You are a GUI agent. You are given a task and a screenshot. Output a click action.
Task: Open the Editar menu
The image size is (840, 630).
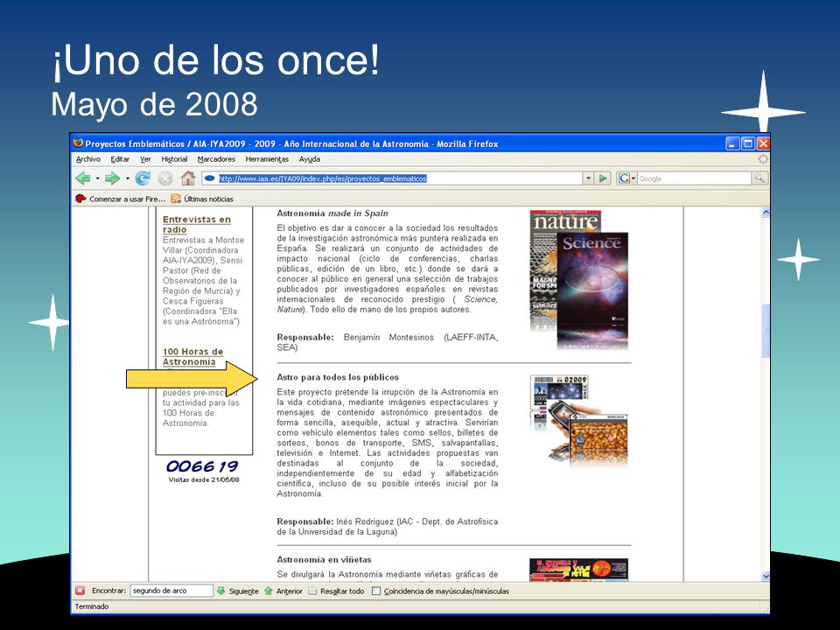120,159
